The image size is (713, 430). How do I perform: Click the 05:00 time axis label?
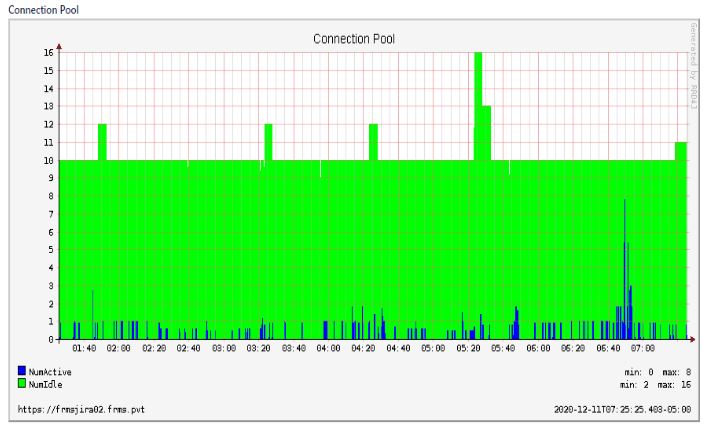tap(433, 348)
